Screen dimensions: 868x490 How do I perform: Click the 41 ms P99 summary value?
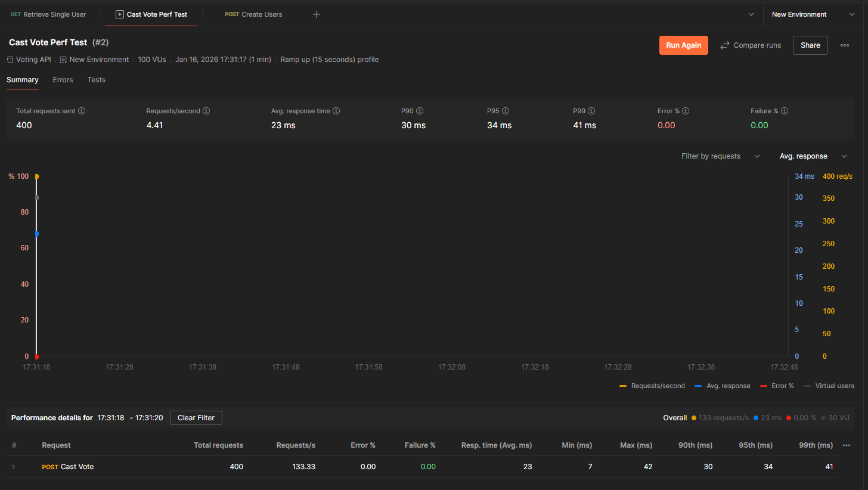(x=585, y=125)
